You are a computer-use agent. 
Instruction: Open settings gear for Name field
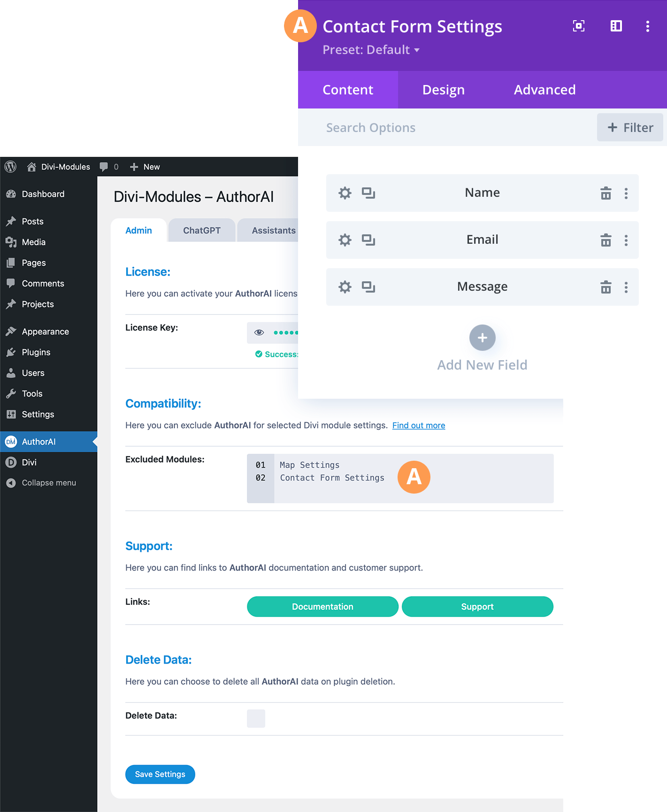tap(345, 193)
